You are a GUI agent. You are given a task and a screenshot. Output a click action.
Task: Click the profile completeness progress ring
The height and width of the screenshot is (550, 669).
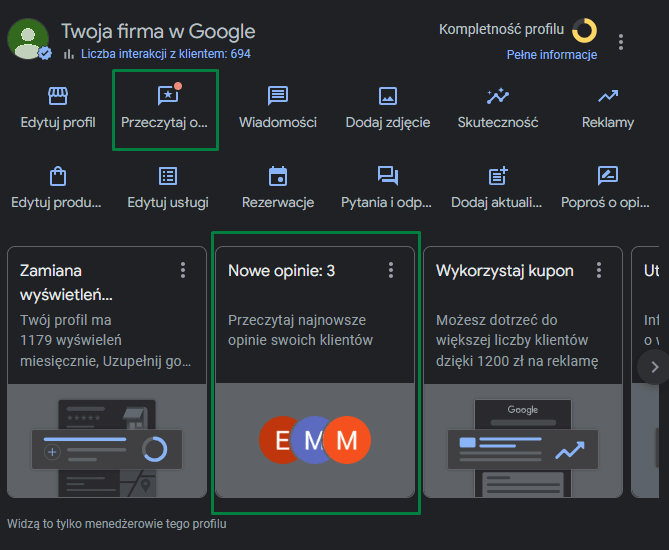[584, 30]
